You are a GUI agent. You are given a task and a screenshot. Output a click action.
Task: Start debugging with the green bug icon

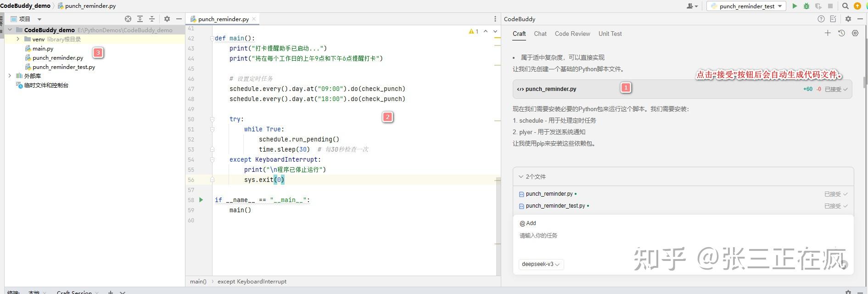pos(806,6)
